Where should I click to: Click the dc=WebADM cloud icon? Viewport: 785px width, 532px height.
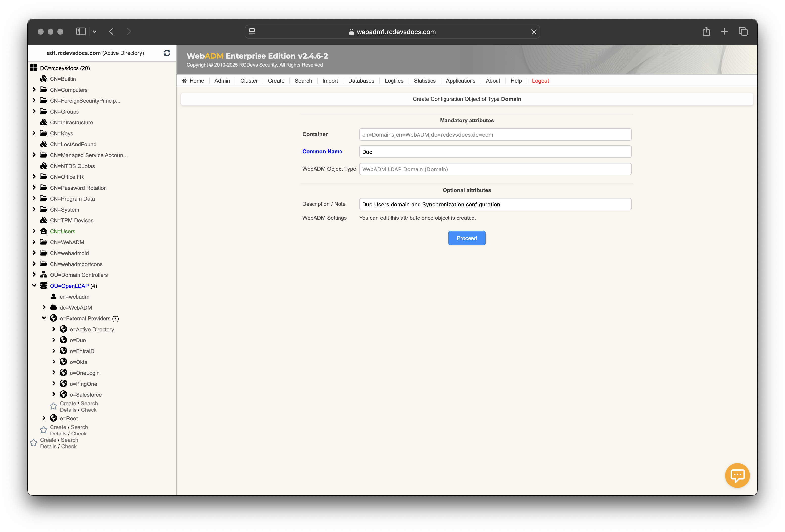click(53, 307)
